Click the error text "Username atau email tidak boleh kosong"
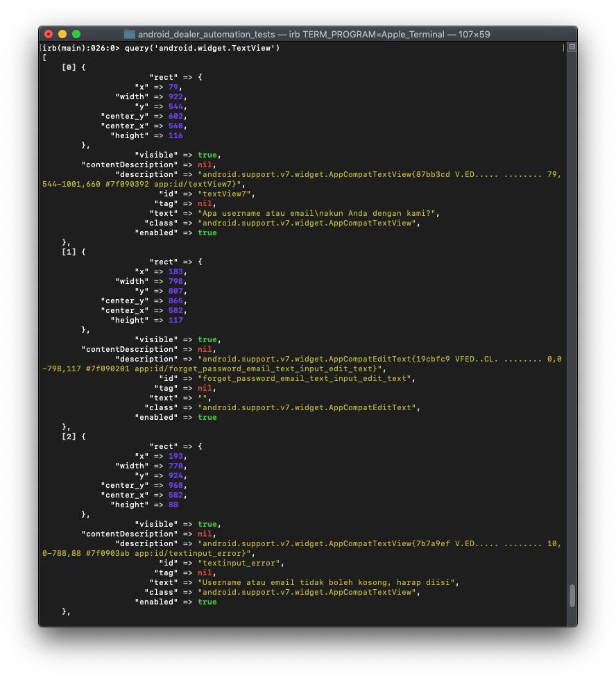Screen dimensions: 616x678 pos(294,582)
